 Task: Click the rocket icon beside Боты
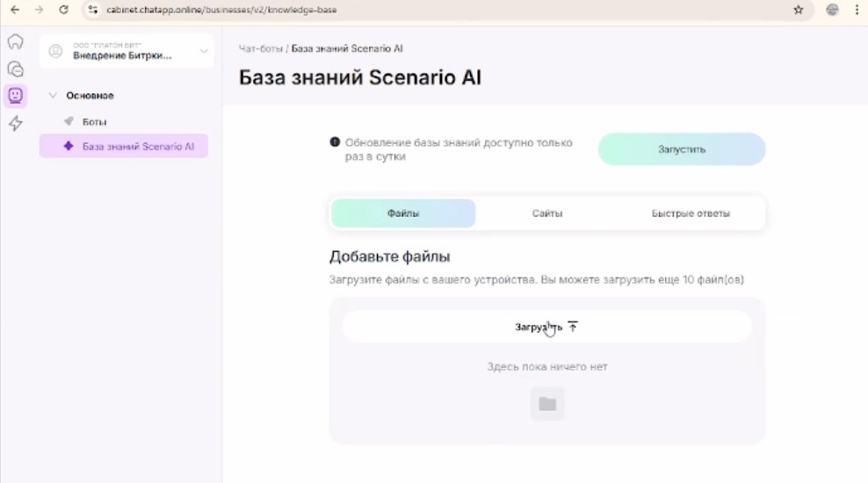point(69,121)
